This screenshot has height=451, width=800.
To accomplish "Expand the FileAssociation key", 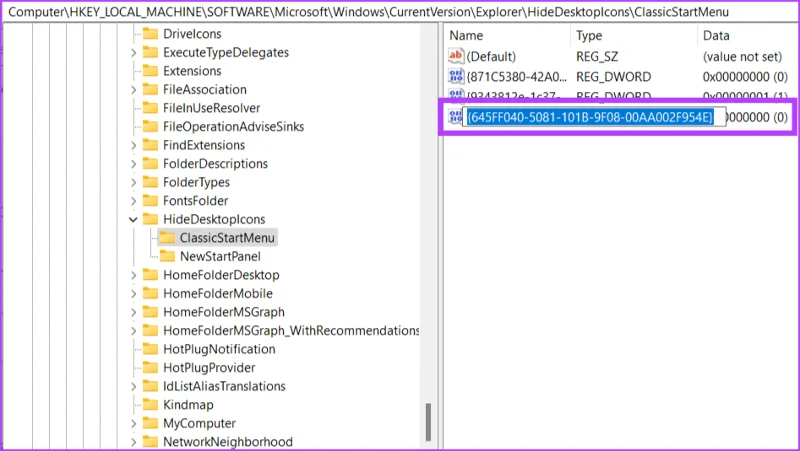I will click(133, 90).
